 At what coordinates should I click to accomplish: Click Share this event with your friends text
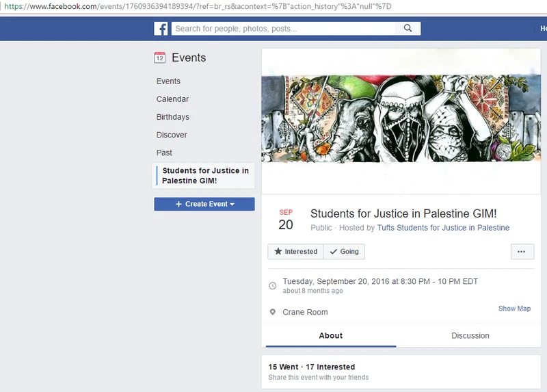point(318,378)
